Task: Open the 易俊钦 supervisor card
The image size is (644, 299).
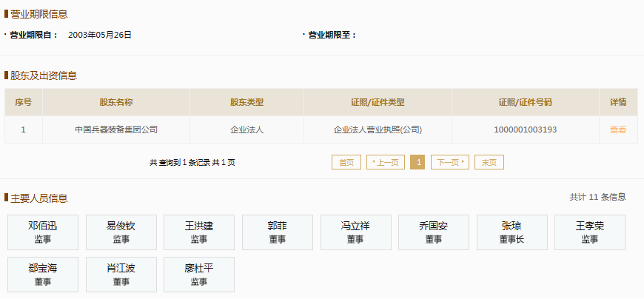Action: [121, 232]
